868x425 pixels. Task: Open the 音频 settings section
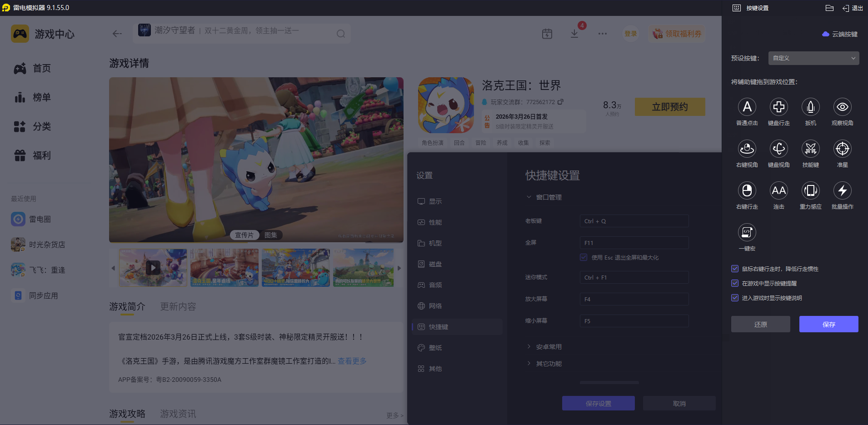tap(435, 285)
